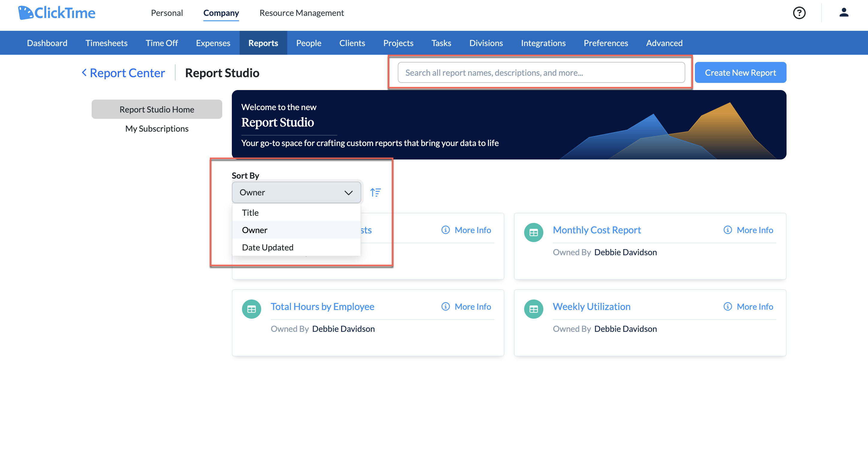Choose Date Updated sort option
The width and height of the screenshot is (868, 453).
point(296,247)
